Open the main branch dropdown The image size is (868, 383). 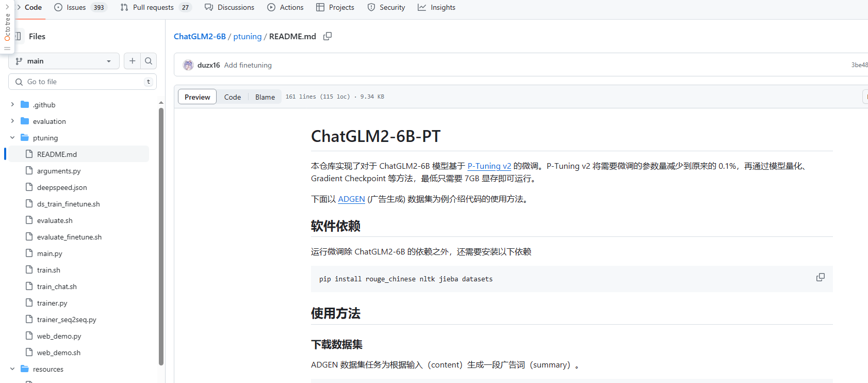pos(64,61)
